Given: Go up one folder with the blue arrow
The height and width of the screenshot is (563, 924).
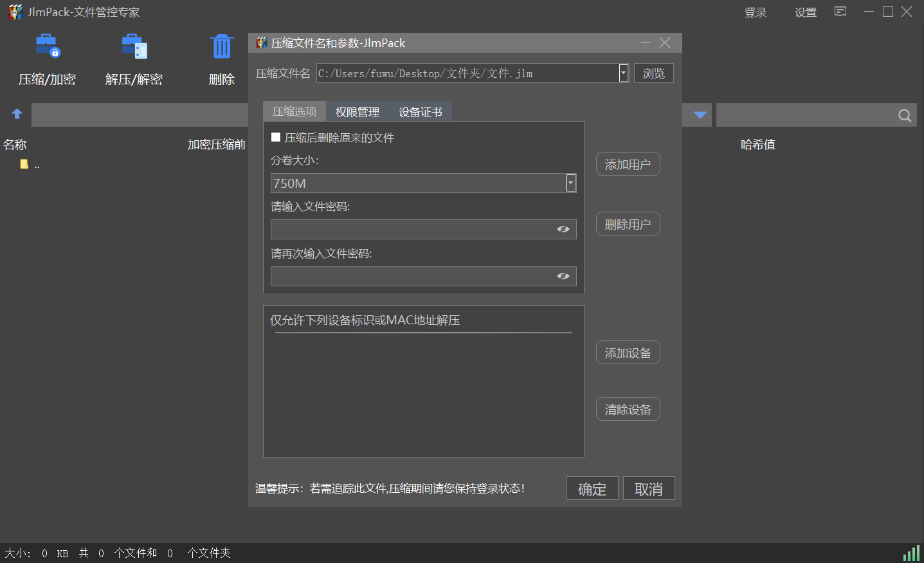Looking at the screenshot, I should coord(17,114).
